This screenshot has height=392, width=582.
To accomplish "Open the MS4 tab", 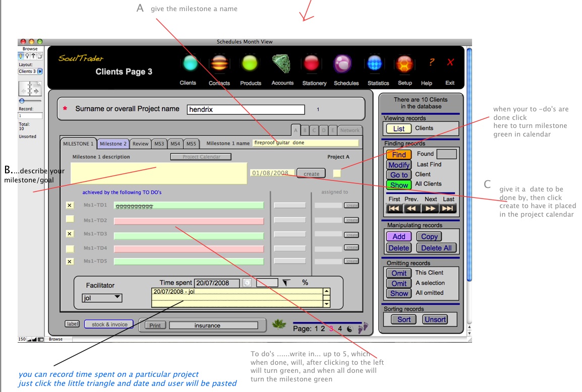I will (x=175, y=144).
